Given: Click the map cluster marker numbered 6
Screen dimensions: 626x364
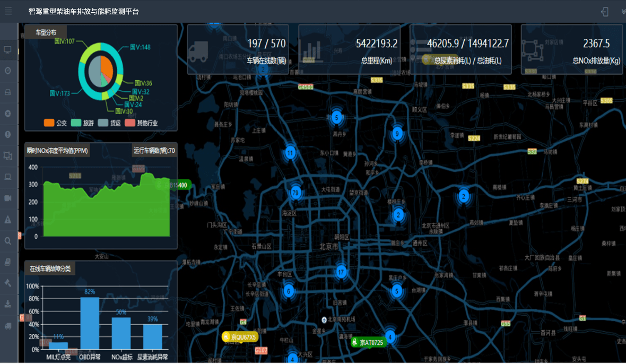Looking at the screenshot, I should click(x=289, y=291).
